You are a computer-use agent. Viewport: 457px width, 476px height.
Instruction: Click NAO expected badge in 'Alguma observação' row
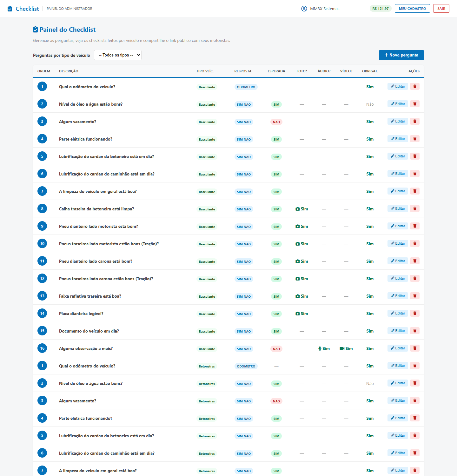pyautogui.click(x=276, y=349)
